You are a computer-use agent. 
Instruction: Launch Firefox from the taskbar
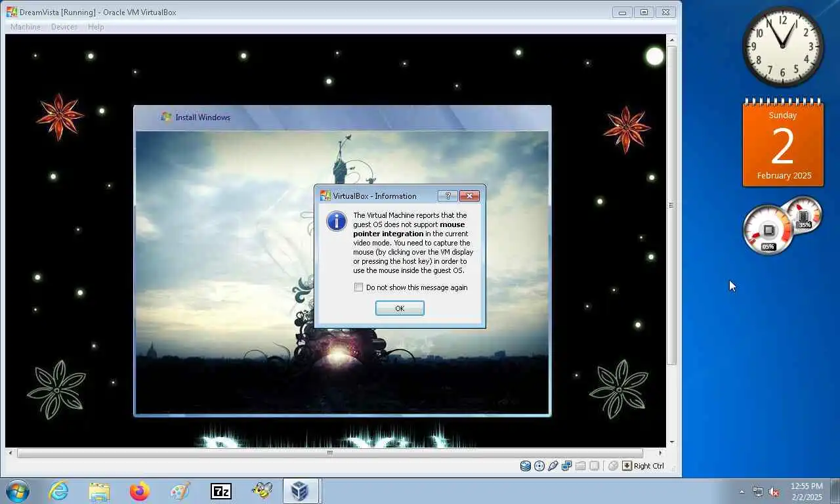pyautogui.click(x=139, y=491)
